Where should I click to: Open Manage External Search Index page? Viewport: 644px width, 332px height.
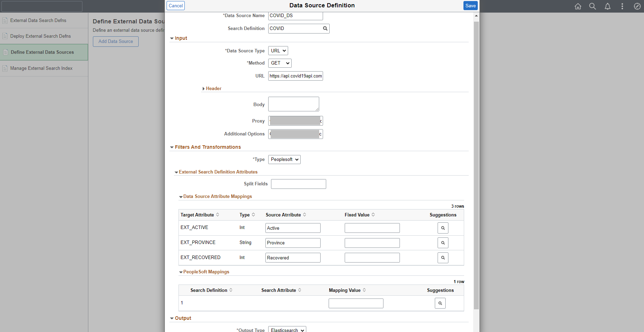pyautogui.click(x=41, y=68)
